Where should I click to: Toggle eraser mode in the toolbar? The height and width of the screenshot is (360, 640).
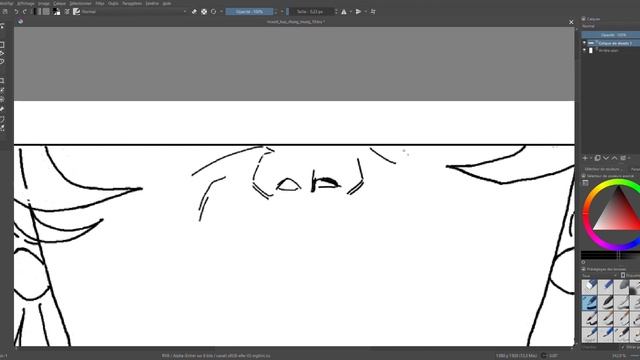(x=194, y=12)
